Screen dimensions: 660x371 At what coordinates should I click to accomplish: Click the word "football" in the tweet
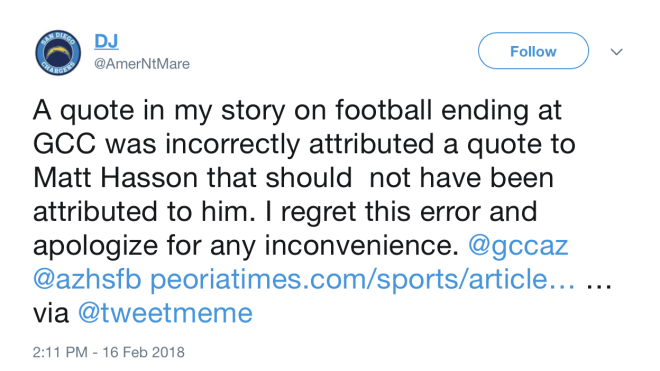(x=384, y=110)
